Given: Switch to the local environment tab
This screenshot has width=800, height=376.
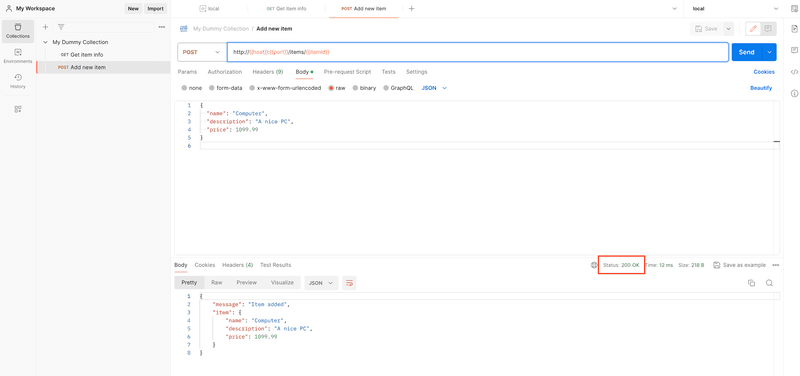Looking at the screenshot, I should (x=209, y=9).
